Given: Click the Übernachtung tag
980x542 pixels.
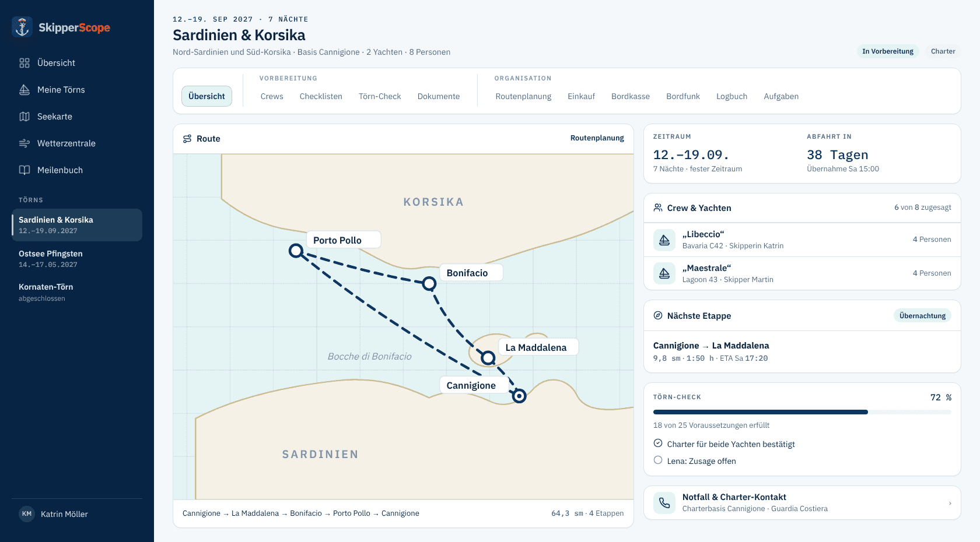Looking at the screenshot, I should (922, 315).
